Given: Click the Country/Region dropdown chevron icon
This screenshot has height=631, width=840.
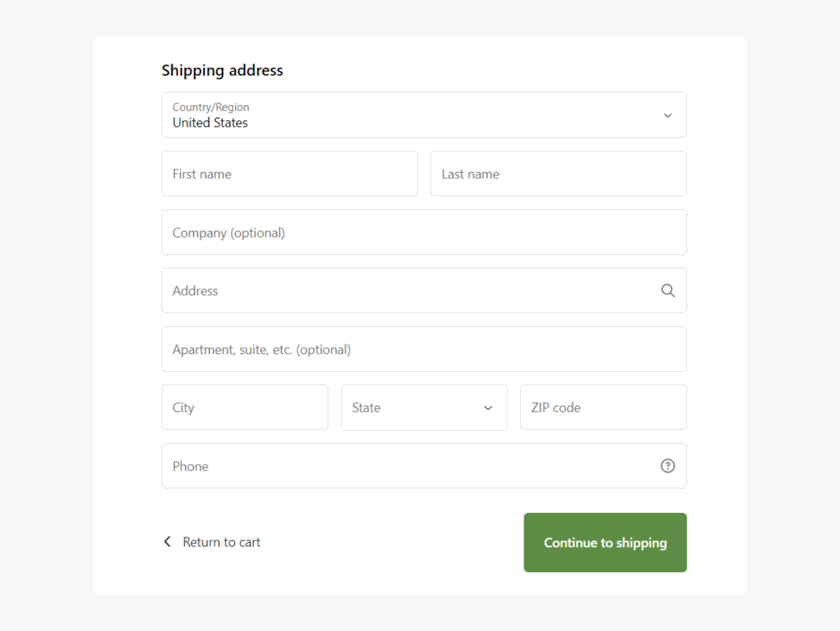Looking at the screenshot, I should tap(667, 115).
